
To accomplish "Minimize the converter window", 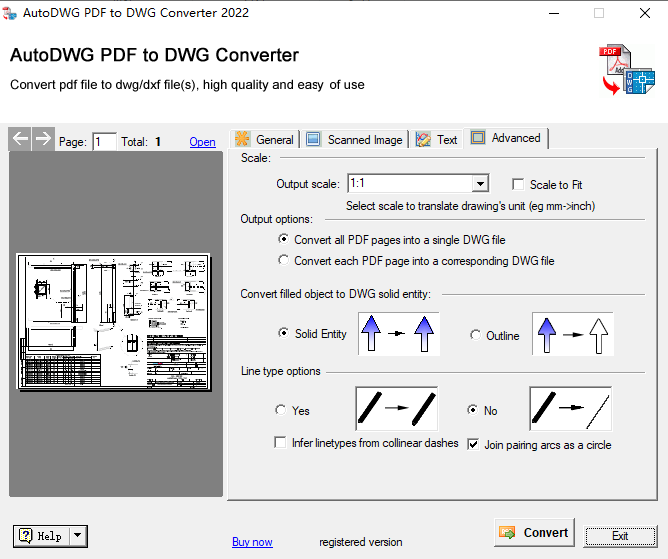I will point(554,13).
